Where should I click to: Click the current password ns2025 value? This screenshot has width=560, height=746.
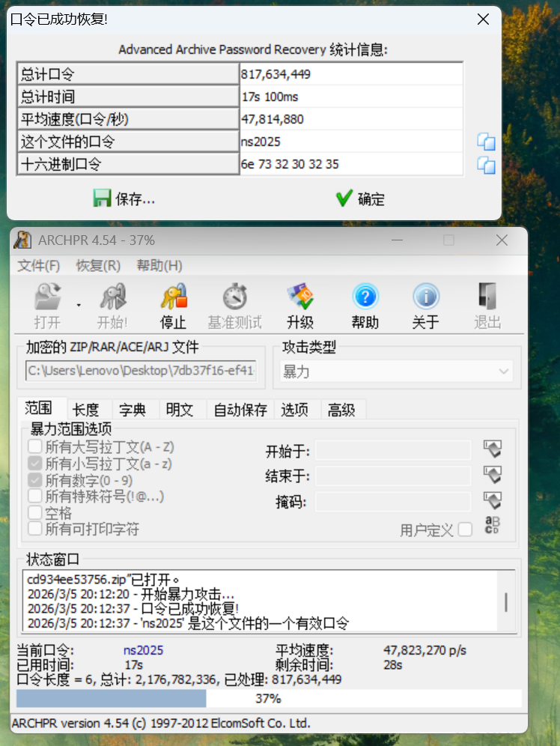pos(143,650)
